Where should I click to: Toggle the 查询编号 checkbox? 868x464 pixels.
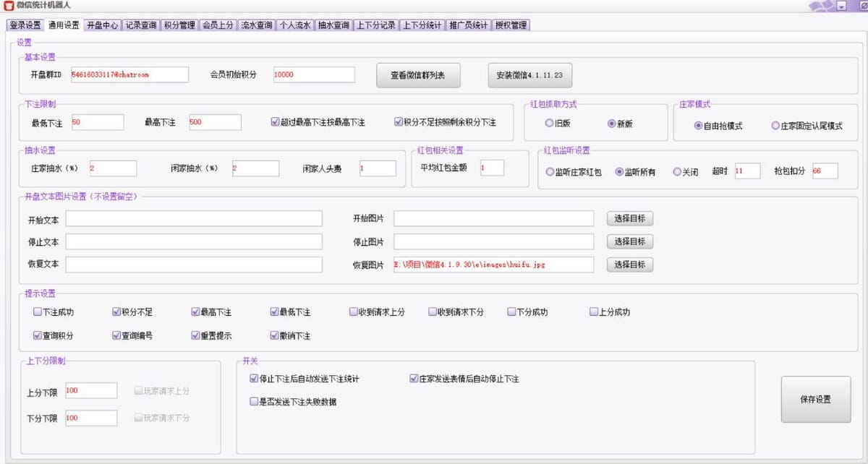pyautogui.click(x=132, y=336)
